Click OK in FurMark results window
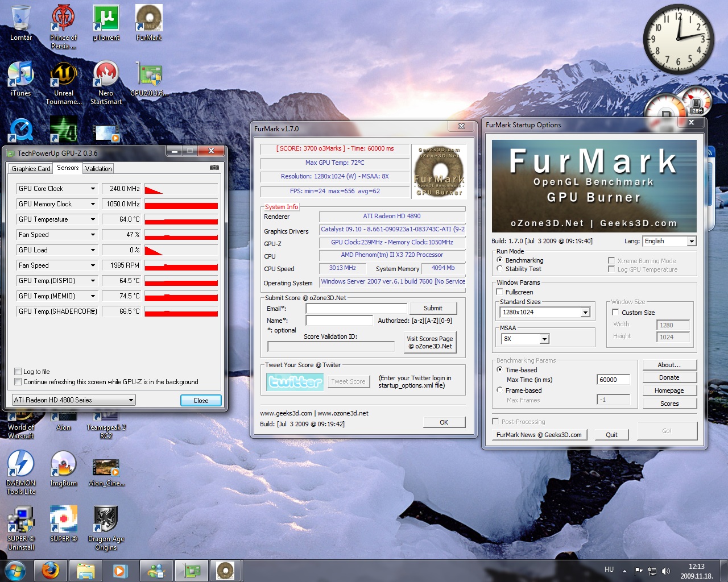Viewport: 728px width, 582px height. 444,422
